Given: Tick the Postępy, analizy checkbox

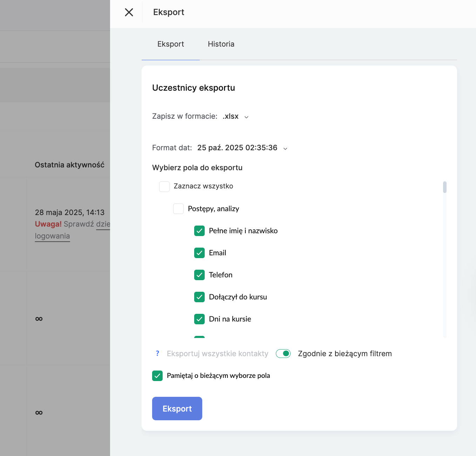Looking at the screenshot, I should 178,209.
